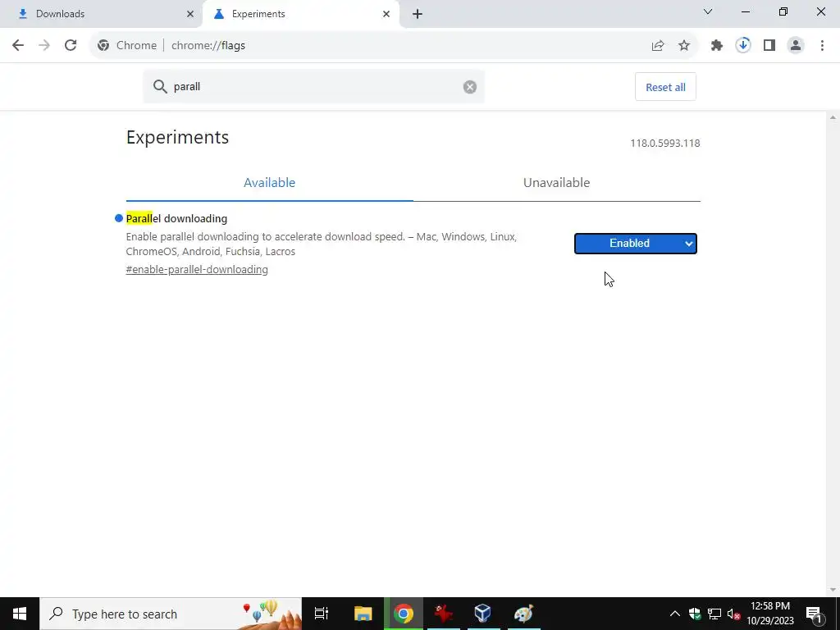Open the red creature app on taskbar

[444, 614]
